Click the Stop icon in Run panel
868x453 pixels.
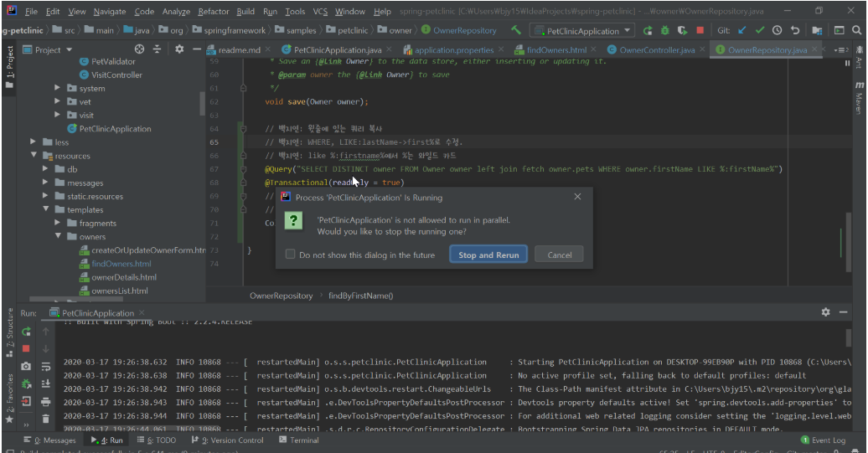coord(26,349)
